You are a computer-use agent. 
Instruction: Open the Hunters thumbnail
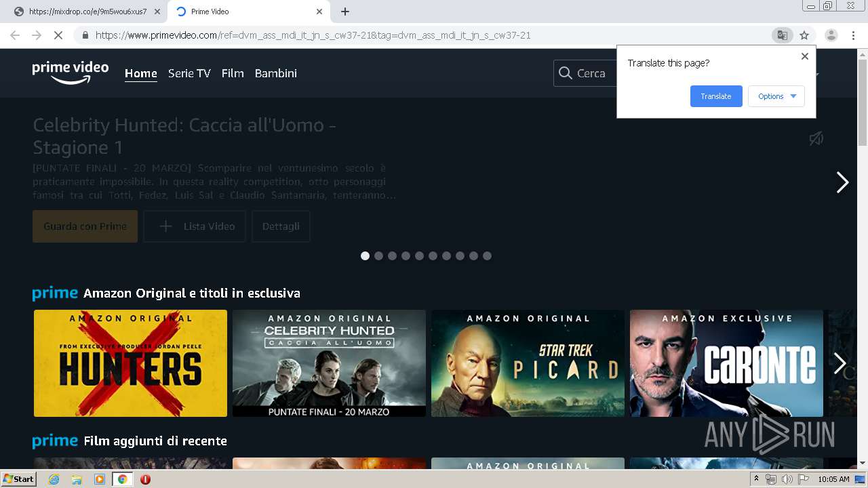click(x=130, y=363)
